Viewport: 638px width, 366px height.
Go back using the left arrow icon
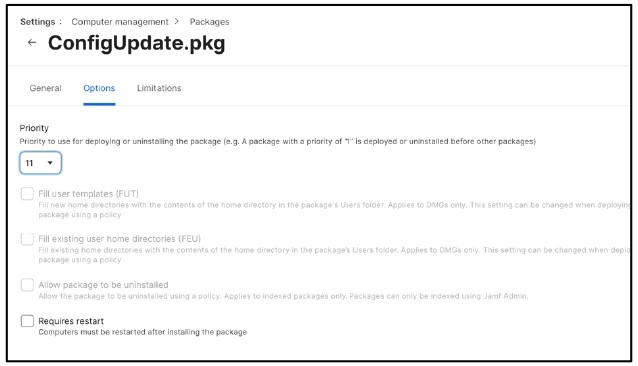pyautogui.click(x=32, y=42)
